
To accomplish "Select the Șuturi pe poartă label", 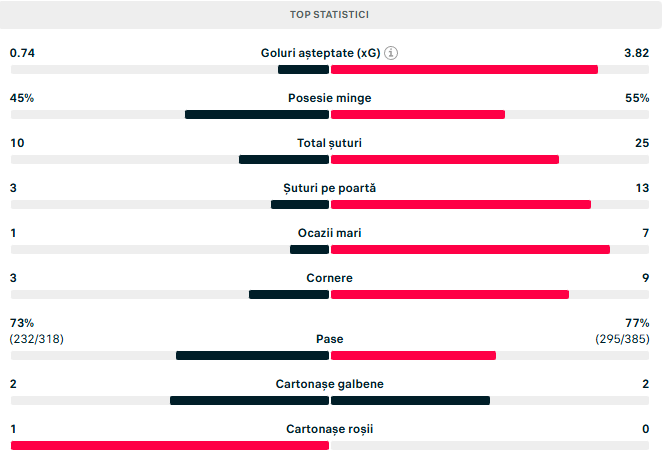I will coord(329,188).
